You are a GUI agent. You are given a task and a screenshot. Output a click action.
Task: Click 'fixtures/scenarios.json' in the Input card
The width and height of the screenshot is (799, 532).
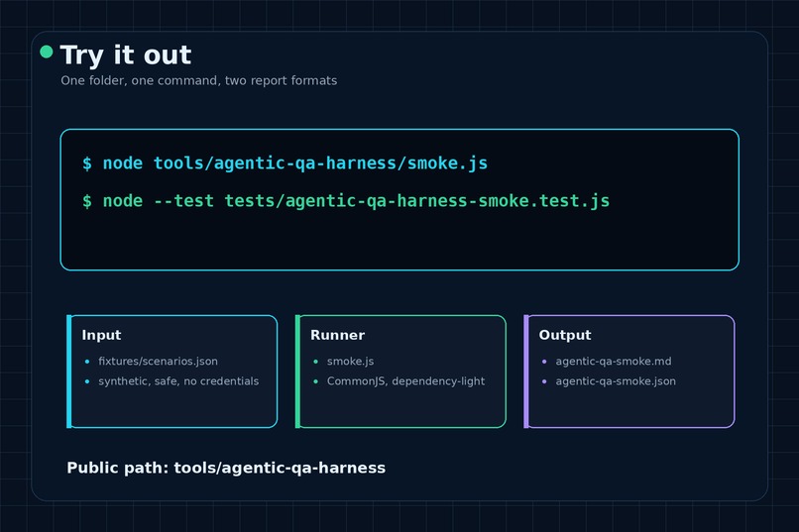[x=158, y=361]
